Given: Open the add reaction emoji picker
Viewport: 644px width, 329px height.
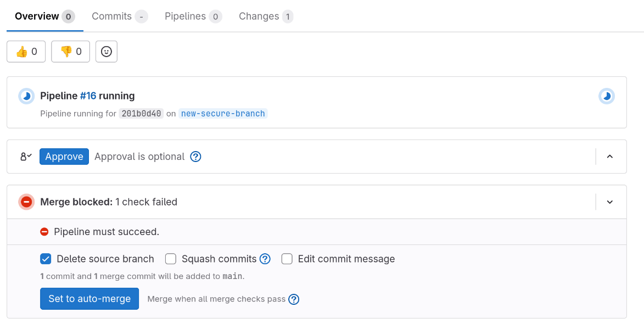Looking at the screenshot, I should point(107,52).
